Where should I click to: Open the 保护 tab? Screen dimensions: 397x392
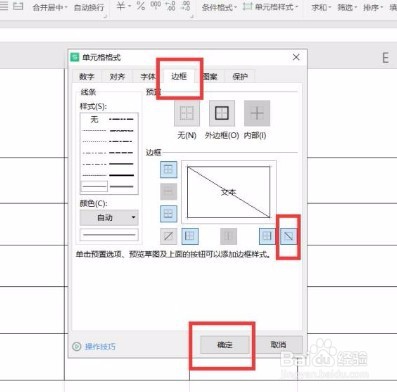240,77
